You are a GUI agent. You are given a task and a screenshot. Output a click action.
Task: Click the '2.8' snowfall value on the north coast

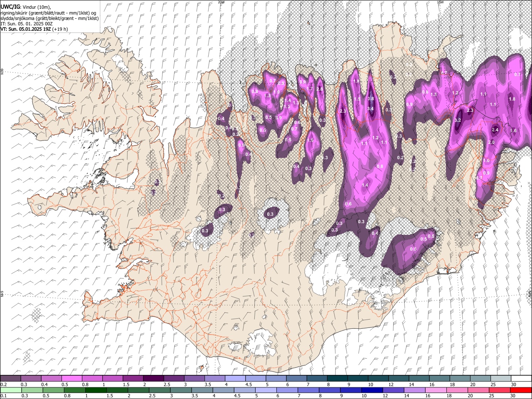click(x=320, y=89)
